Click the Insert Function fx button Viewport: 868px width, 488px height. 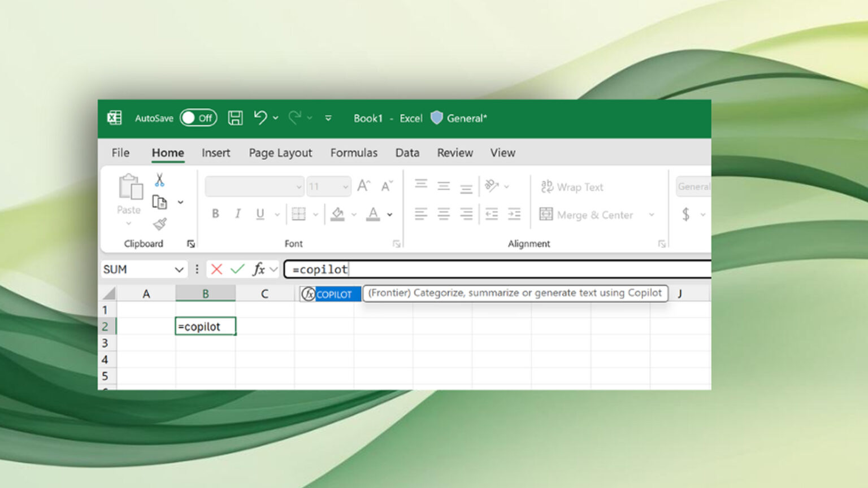[x=259, y=269]
